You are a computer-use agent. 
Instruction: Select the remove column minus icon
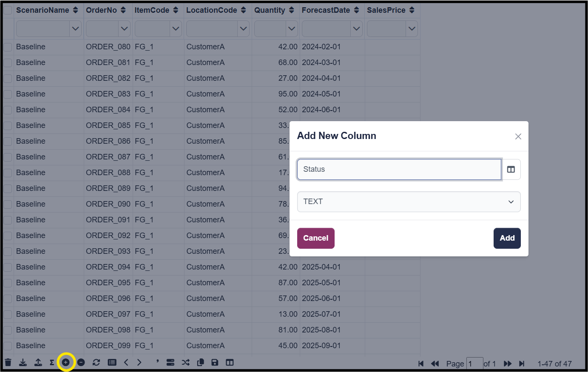coord(80,362)
